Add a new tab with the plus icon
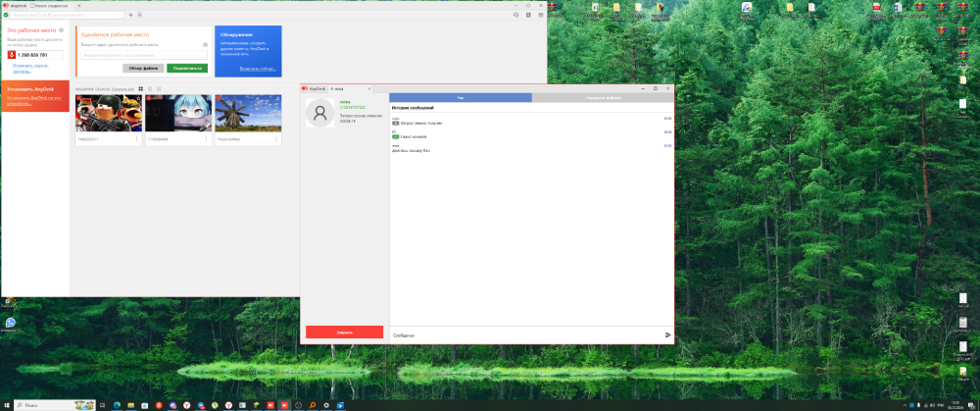The image size is (980, 411). (x=78, y=5)
